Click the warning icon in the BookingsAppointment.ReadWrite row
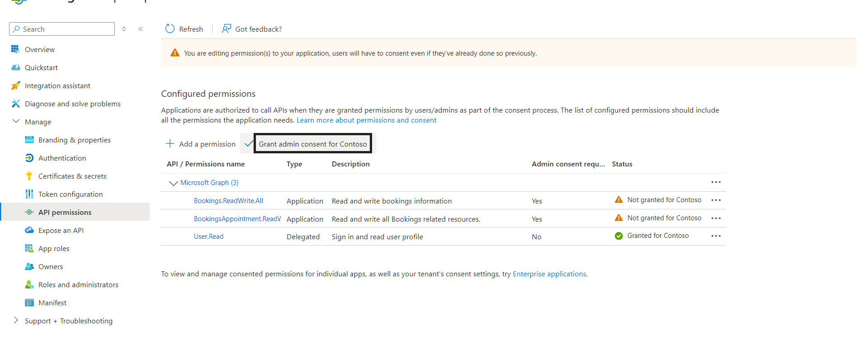Screen dimensions: 868x360 pos(618,218)
